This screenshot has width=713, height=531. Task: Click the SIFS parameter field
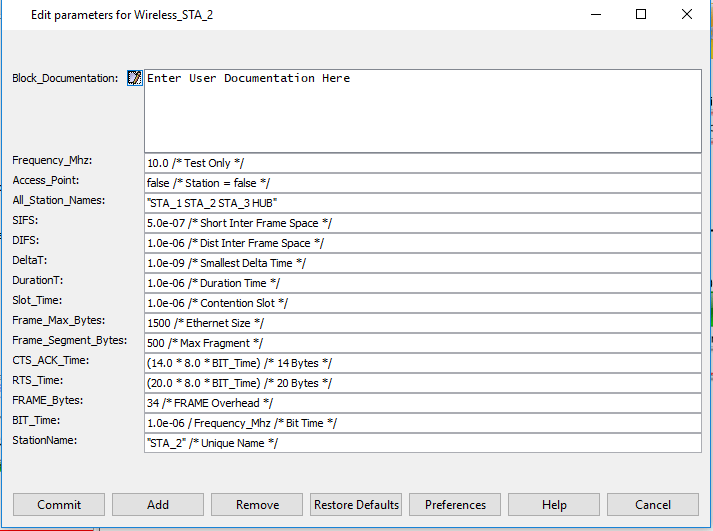tap(422, 223)
